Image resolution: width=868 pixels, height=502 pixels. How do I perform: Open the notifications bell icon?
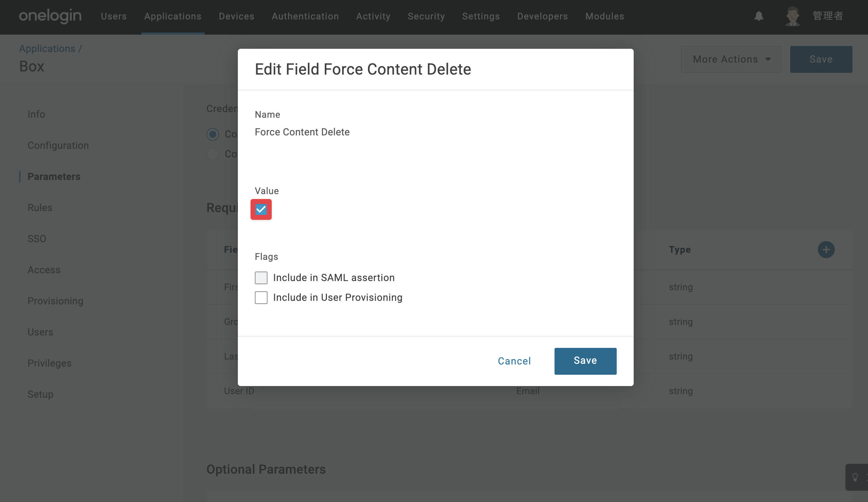coord(759,16)
